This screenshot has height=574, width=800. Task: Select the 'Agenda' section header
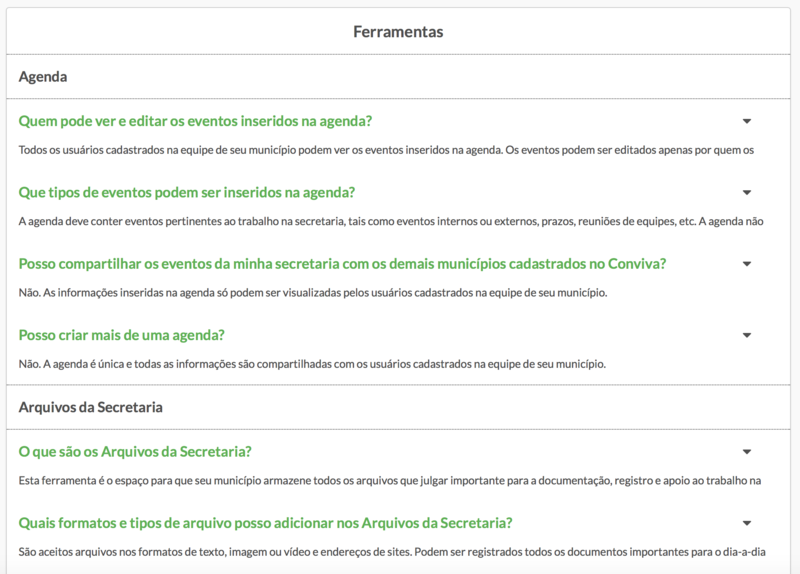(43, 76)
